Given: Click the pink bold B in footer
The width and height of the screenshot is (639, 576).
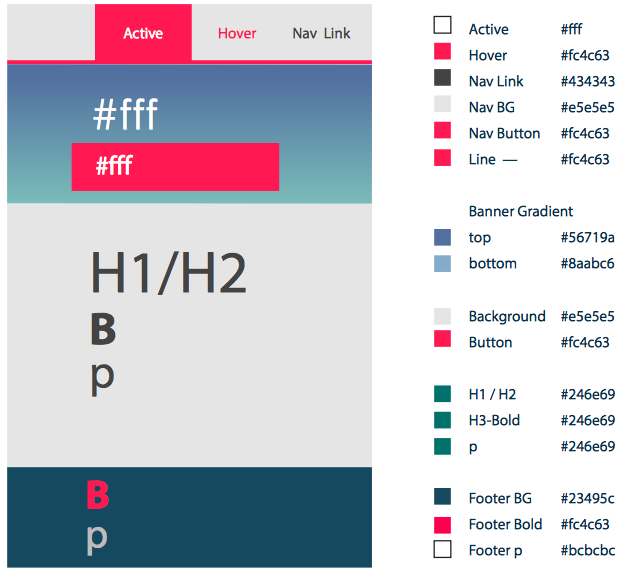Looking at the screenshot, I should 97,495.
